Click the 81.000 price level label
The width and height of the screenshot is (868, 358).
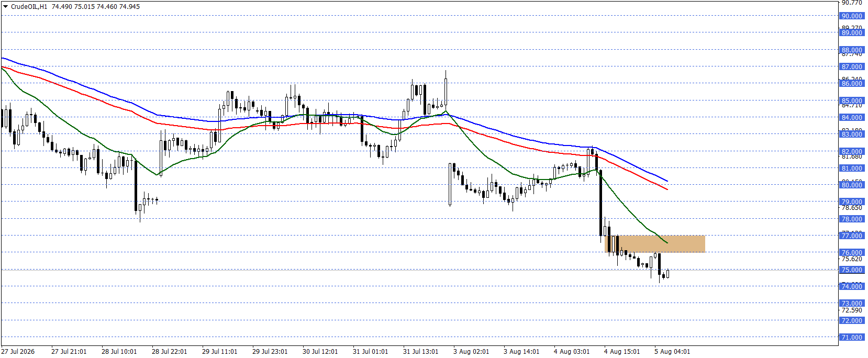852,169
